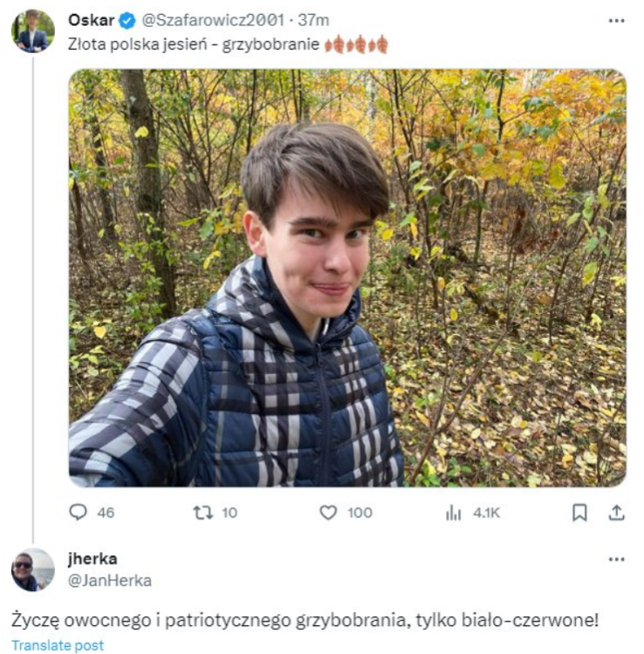The height and width of the screenshot is (654, 644).
Task: Open jherka's profile avatar
Action: point(32,570)
